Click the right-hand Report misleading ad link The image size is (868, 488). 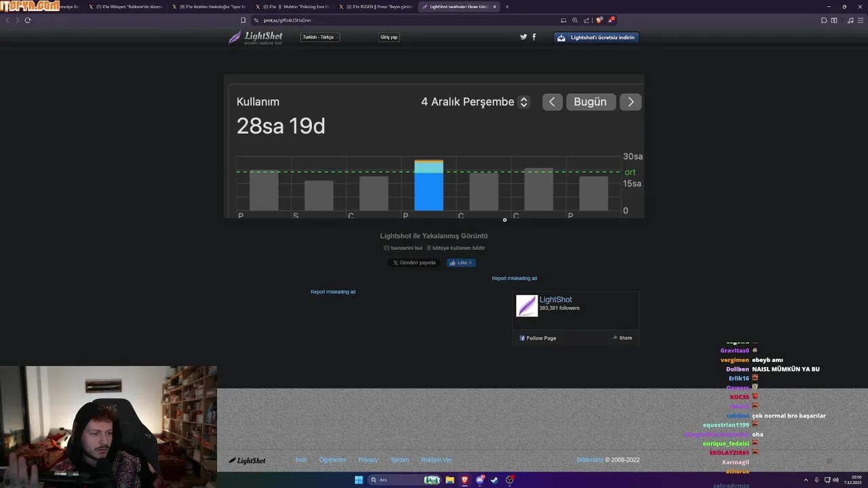tap(515, 279)
